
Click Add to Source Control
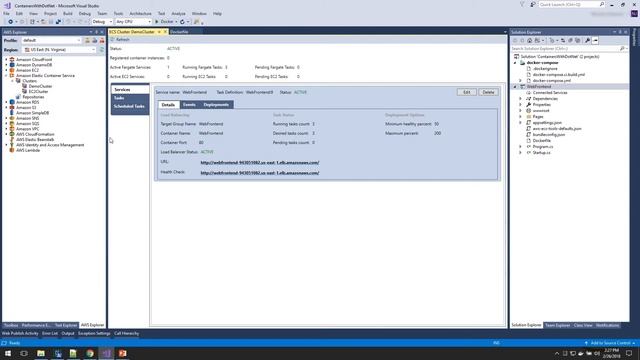[610, 343]
